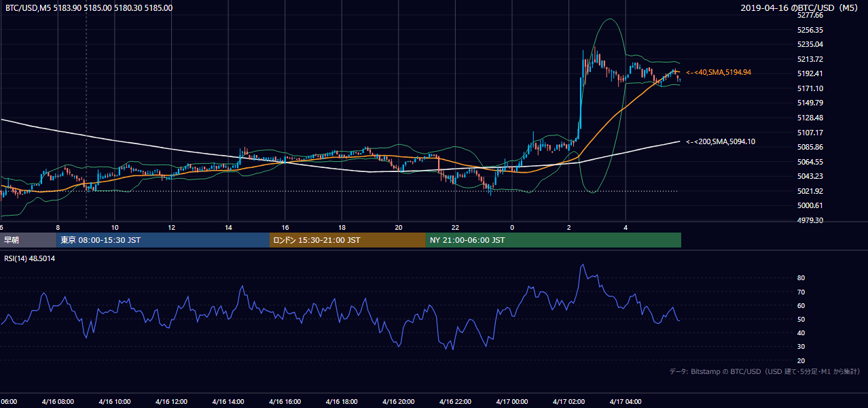Select the 200 SMA 5094.10 label
The width and height of the screenshot is (868, 408).
[x=721, y=141]
